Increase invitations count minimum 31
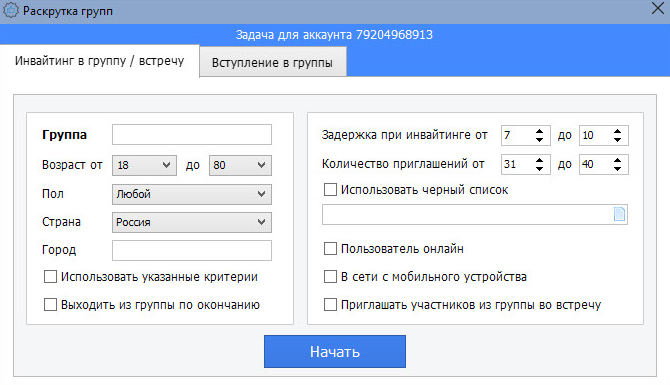 tap(540, 160)
